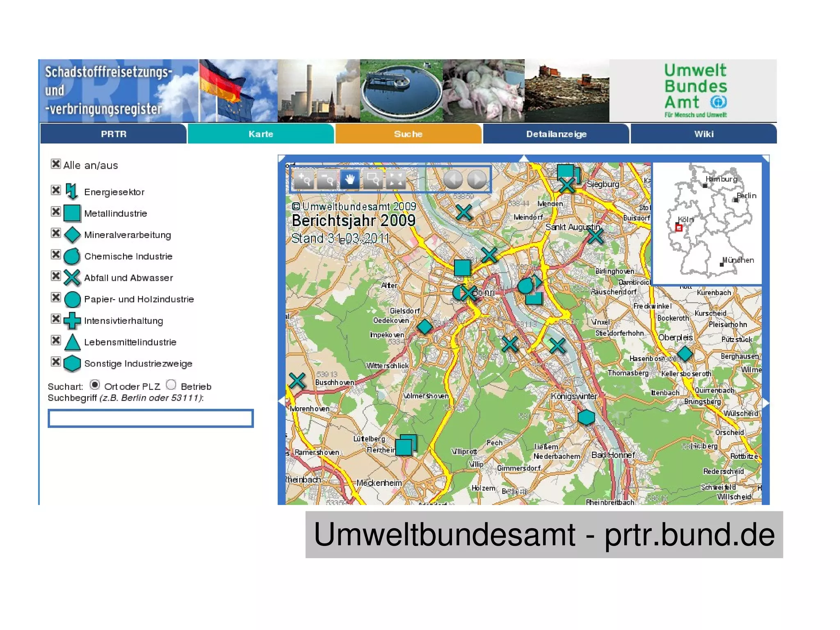840x630 pixels.
Task: Open X waste marker near Buschhoven
Action: tap(297, 381)
